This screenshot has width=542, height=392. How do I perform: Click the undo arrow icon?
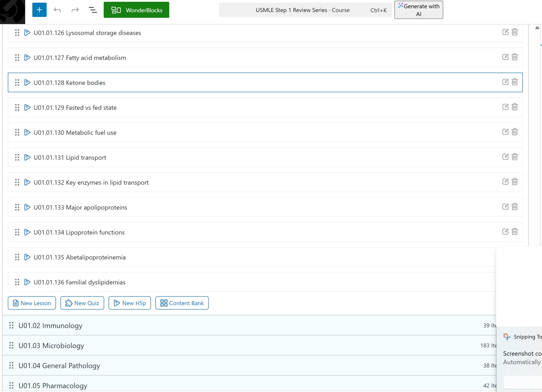[57, 10]
